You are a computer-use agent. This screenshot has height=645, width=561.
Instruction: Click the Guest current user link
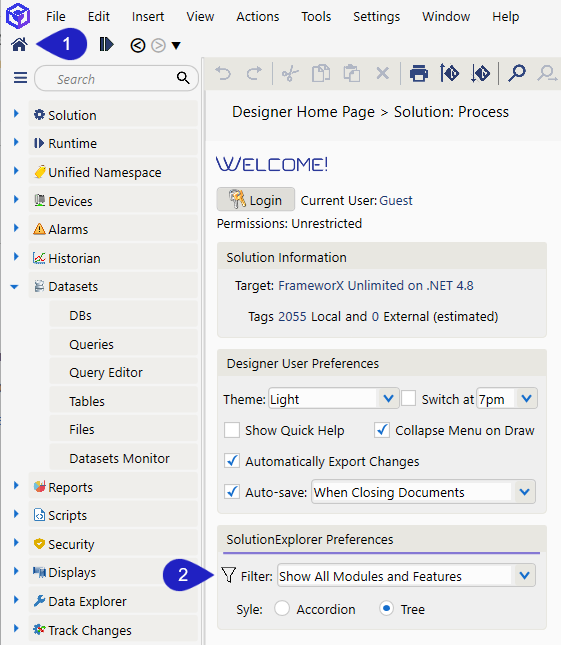(396, 200)
